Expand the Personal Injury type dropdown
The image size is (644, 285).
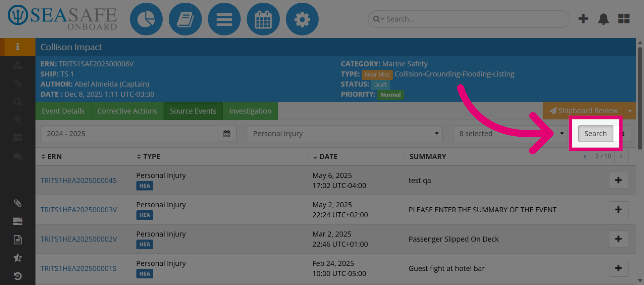tap(344, 134)
